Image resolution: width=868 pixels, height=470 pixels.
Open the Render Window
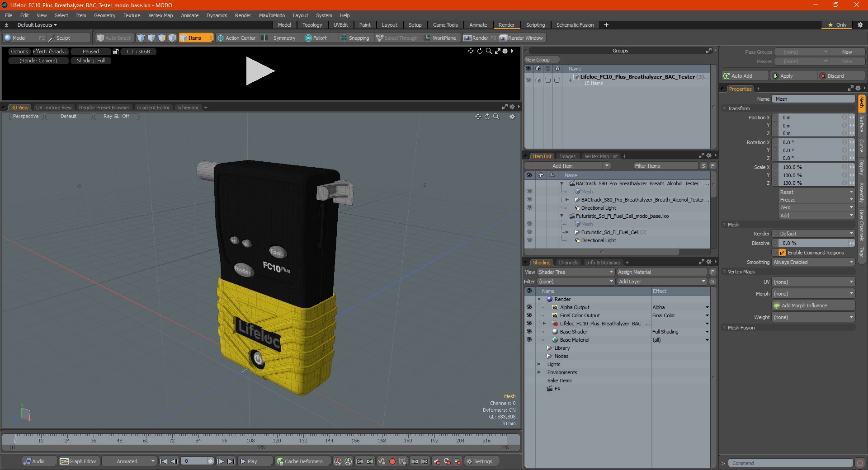[521, 38]
